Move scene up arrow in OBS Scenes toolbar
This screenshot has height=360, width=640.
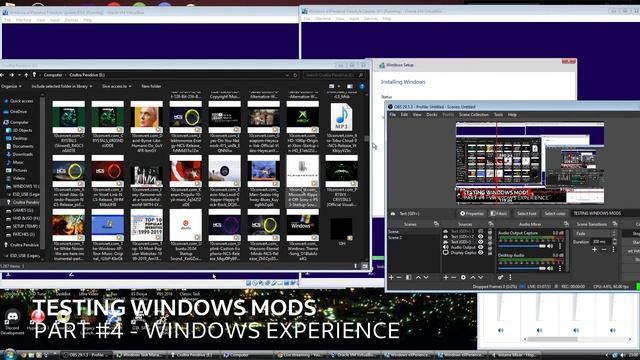(x=418, y=278)
